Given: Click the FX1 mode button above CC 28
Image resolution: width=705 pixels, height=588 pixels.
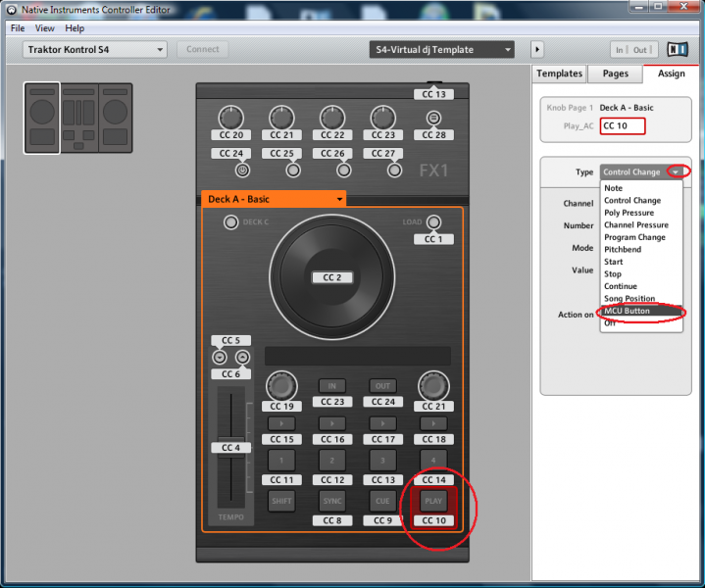Looking at the screenshot, I should 433,119.
